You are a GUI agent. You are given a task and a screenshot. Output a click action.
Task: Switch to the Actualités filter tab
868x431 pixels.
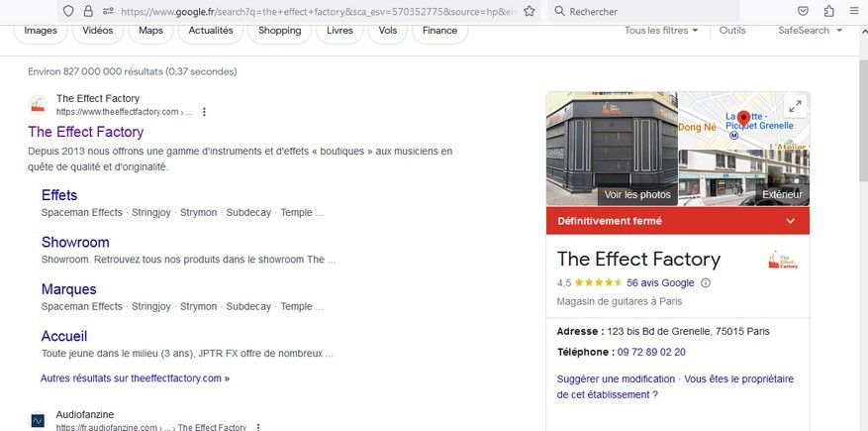coord(211,31)
